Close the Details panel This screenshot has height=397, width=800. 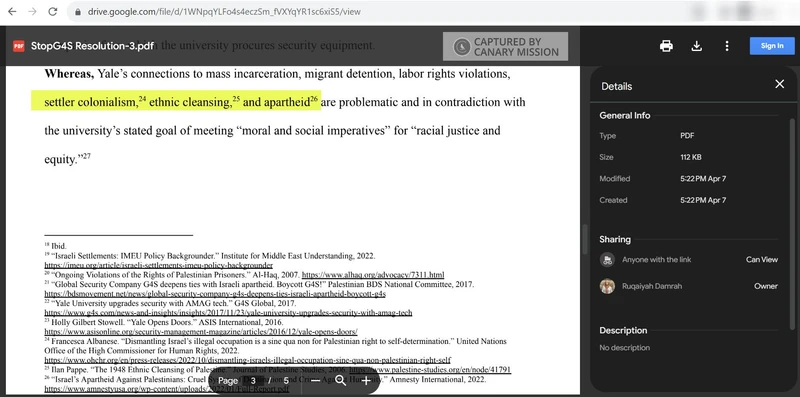[x=780, y=84]
